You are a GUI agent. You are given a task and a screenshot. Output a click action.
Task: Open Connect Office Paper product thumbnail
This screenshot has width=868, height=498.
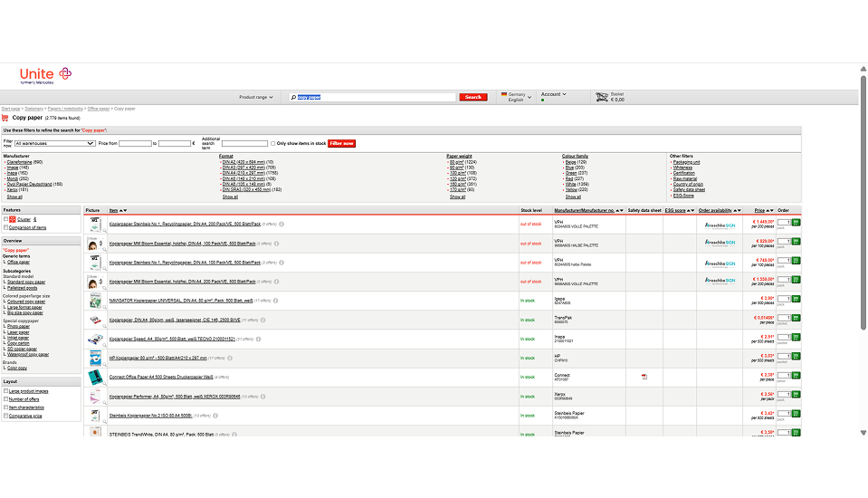[95, 378]
